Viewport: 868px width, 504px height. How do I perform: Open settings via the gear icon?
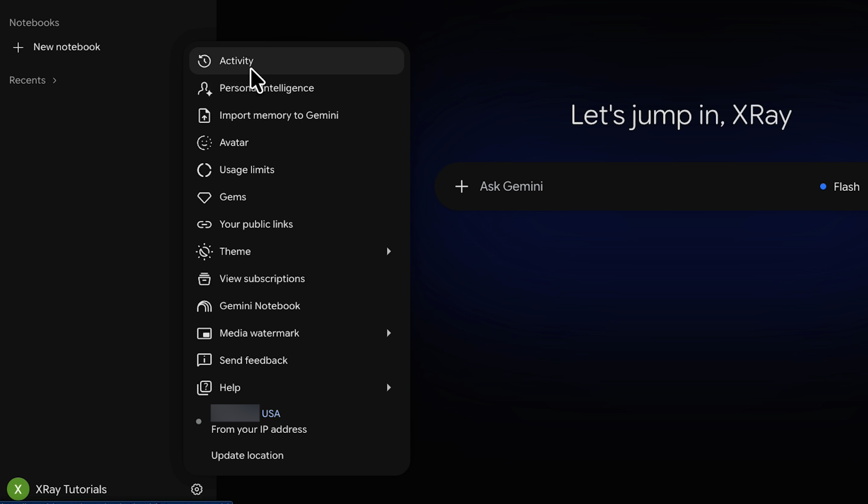pos(197,489)
